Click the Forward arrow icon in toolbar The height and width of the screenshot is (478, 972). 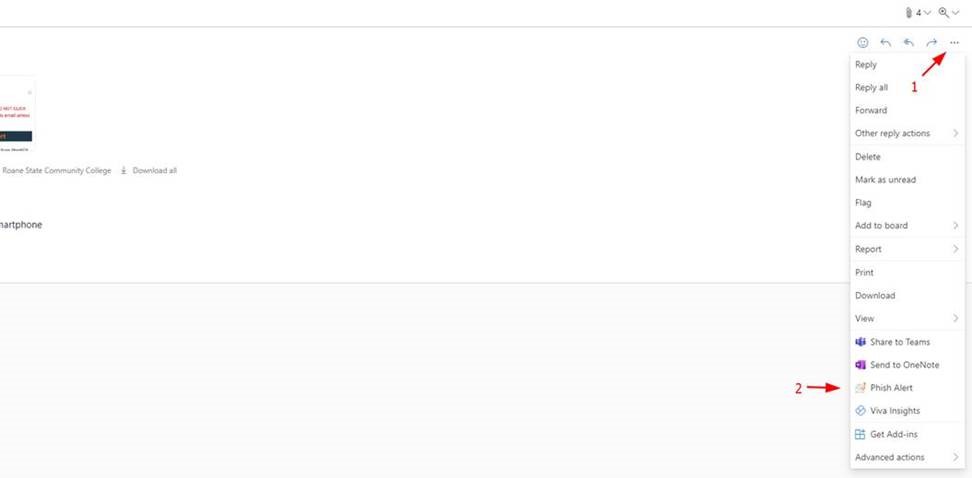click(x=932, y=43)
